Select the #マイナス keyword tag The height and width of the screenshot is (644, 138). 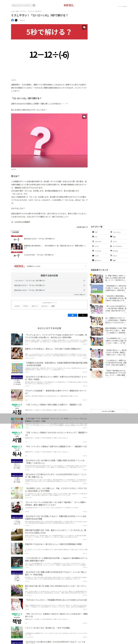(45, 306)
